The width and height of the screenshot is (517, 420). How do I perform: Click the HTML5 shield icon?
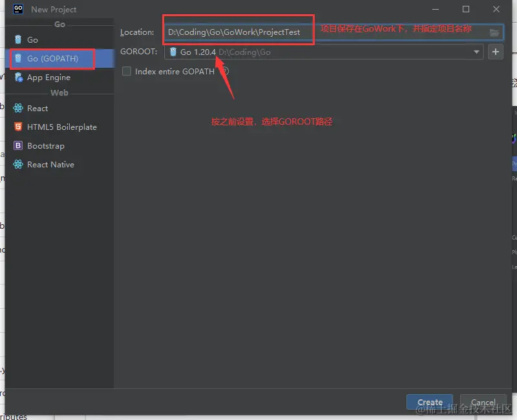pyautogui.click(x=18, y=127)
